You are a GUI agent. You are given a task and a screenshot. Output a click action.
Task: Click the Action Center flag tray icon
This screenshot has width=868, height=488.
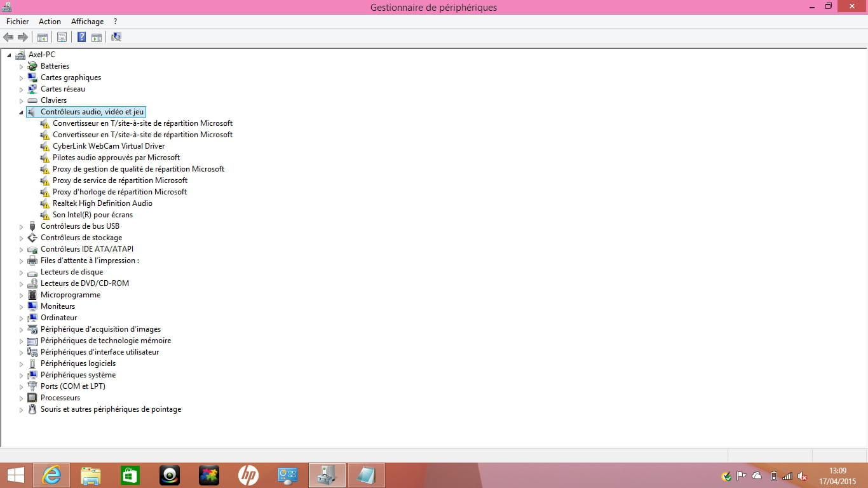pyautogui.click(x=742, y=476)
